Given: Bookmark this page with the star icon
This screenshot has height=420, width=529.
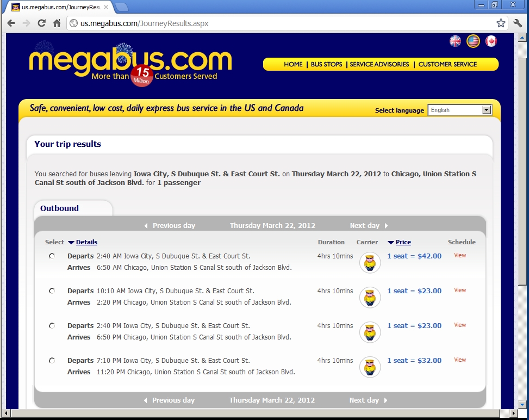Looking at the screenshot, I should point(501,23).
